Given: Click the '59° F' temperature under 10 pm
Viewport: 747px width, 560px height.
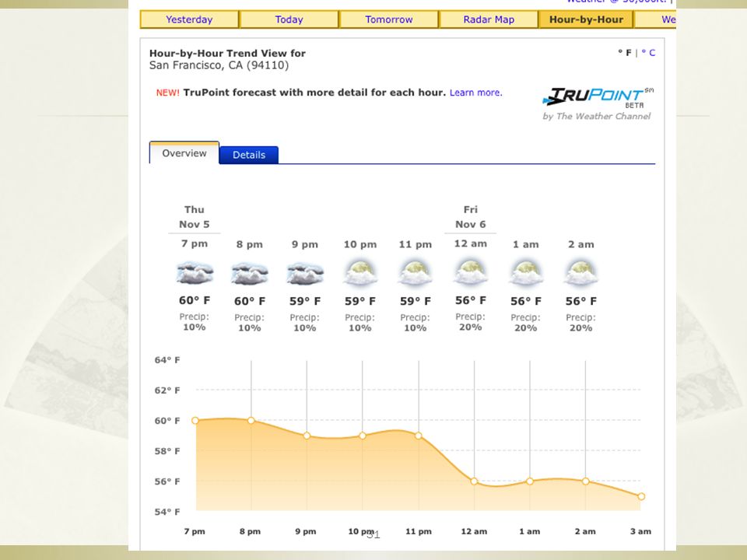Looking at the screenshot, I should (360, 301).
